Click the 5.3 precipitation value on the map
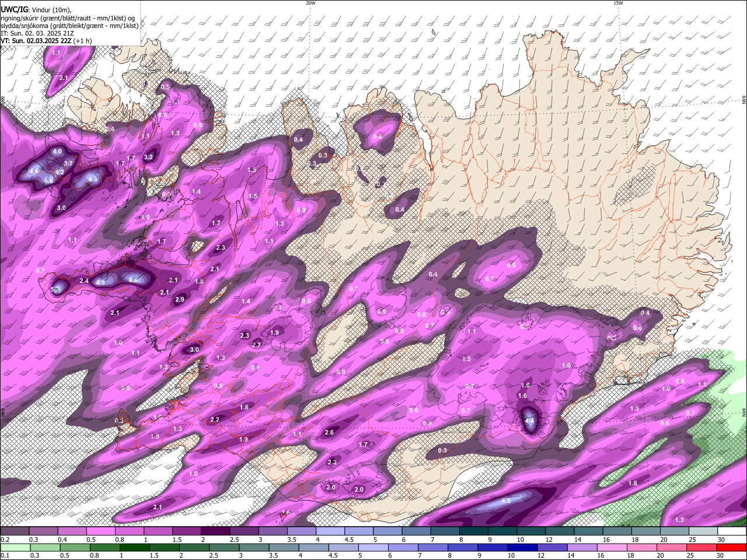 pos(56,289)
